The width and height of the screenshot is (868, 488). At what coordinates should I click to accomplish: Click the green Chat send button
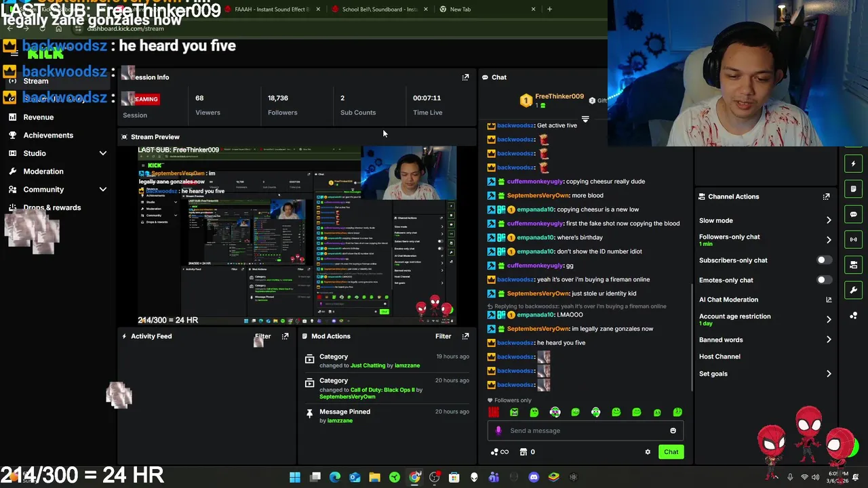tap(671, 452)
